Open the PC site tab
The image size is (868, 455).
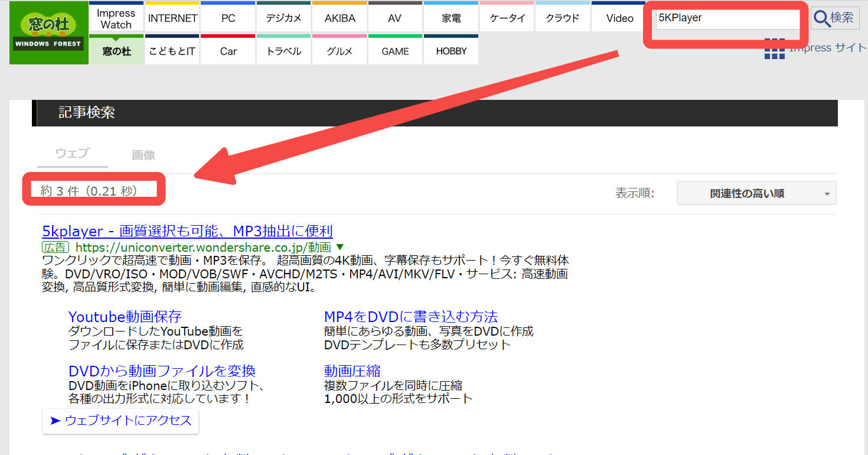click(x=228, y=17)
